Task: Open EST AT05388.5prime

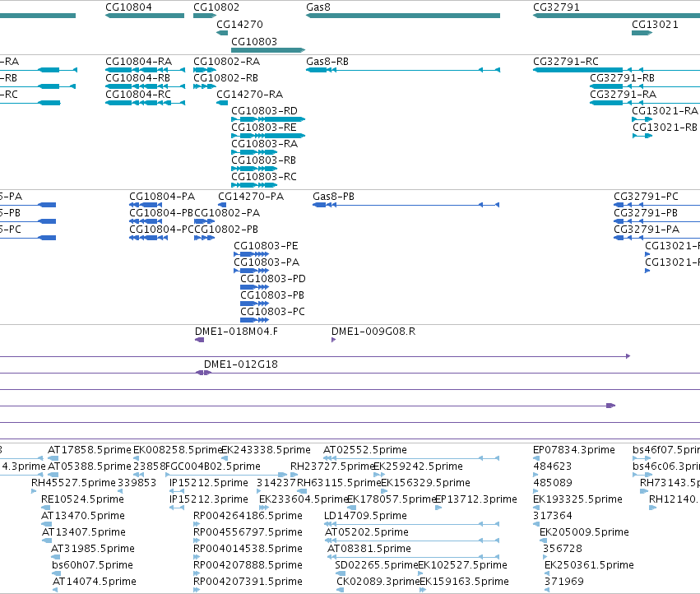Action: click(x=90, y=466)
